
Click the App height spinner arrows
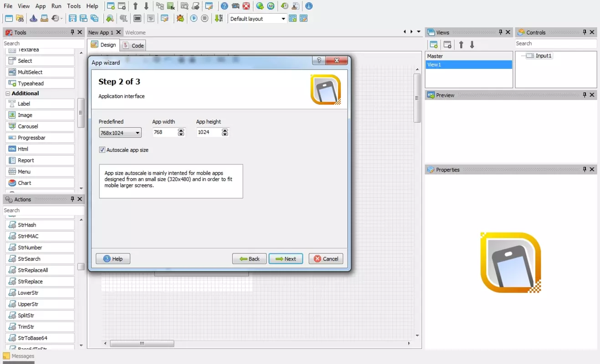(x=225, y=132)
